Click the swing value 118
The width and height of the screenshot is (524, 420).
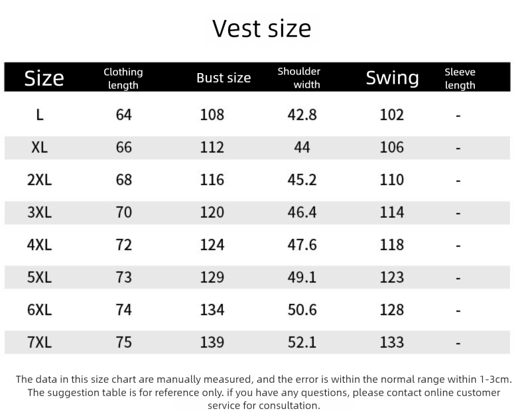[391, 245]
